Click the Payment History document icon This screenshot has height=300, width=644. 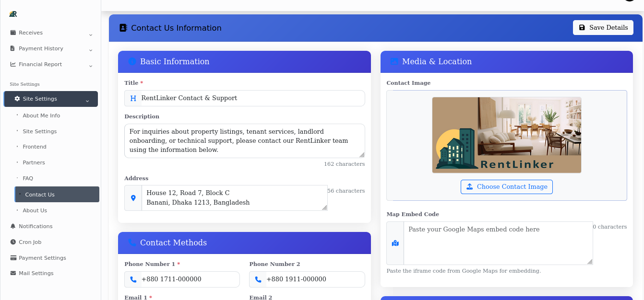(x=12, y=48)
